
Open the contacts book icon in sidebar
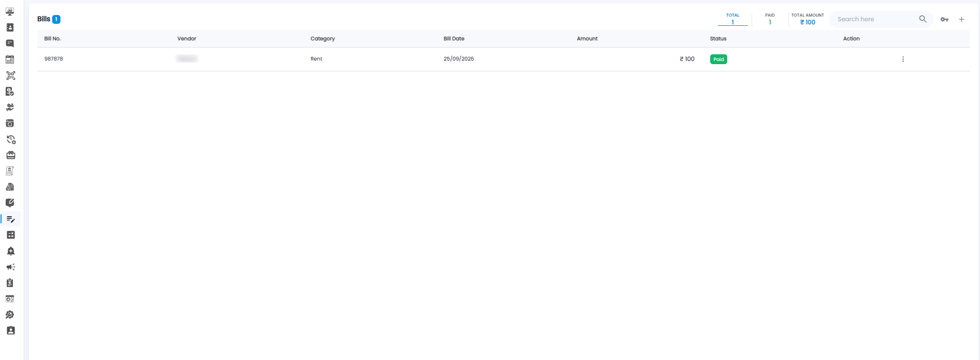click(10, 27)
